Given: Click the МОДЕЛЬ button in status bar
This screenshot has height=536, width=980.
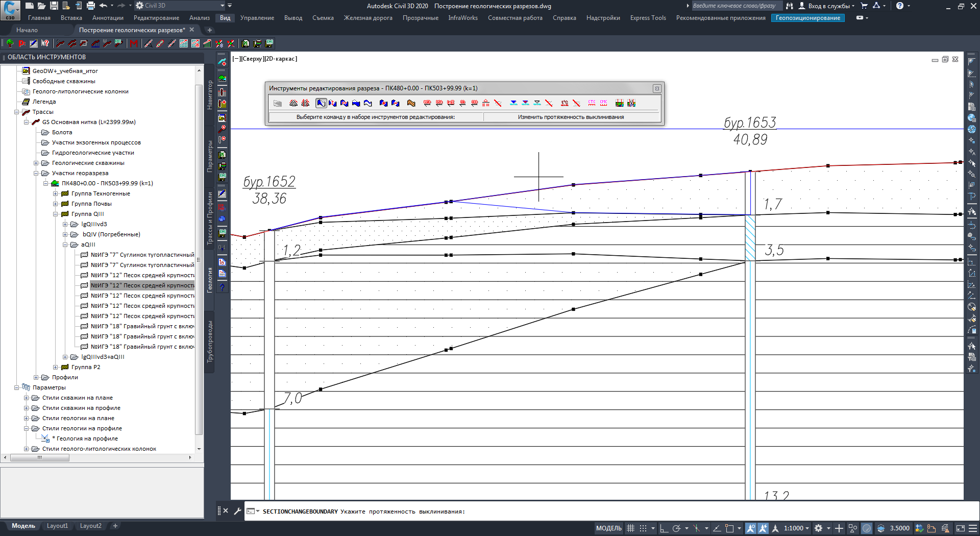Looking at the screenshot, I should pyautogui.click(x=608, y=528).
